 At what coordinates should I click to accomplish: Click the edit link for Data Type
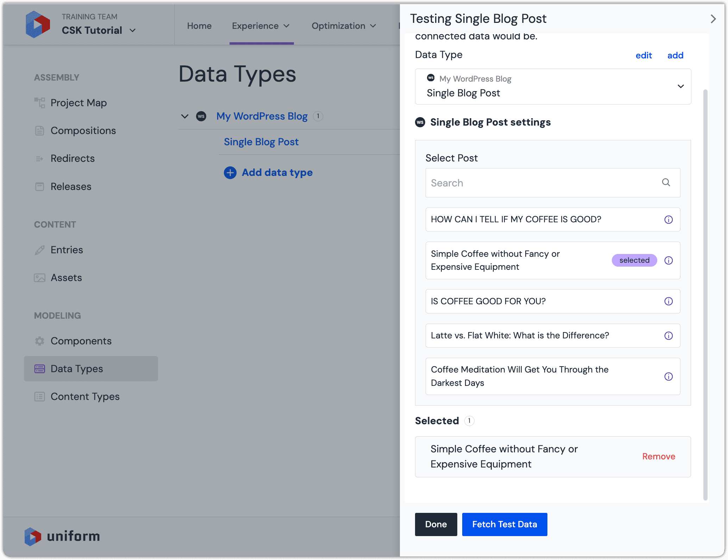pyautogui.click(x=644, y=55)
